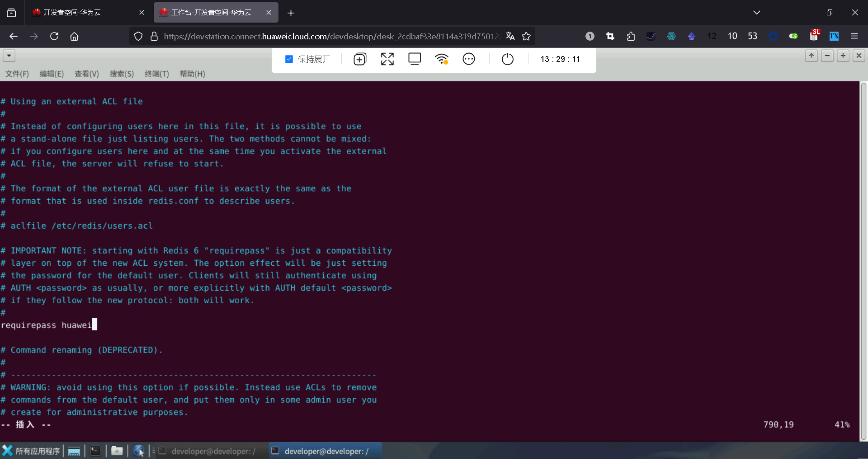Click the cursor position '790,19' in status line

(x=778, y=424)
